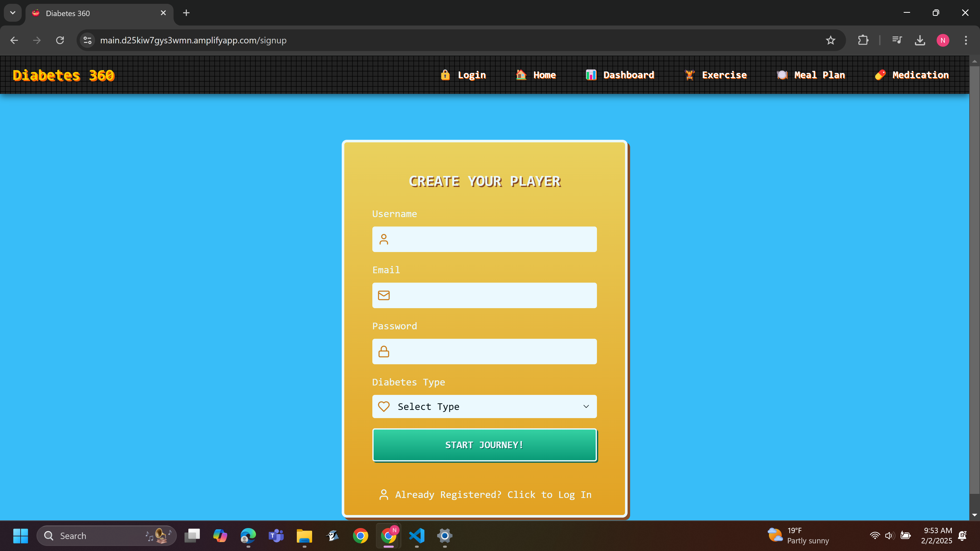
Task: Click the Exercise weightlifter icon
Action: point(689,75)
